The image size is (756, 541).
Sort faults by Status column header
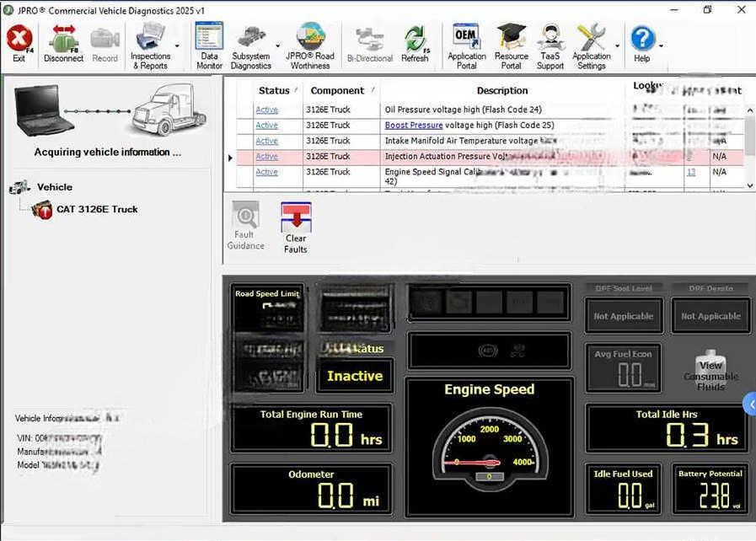point(274,90)
